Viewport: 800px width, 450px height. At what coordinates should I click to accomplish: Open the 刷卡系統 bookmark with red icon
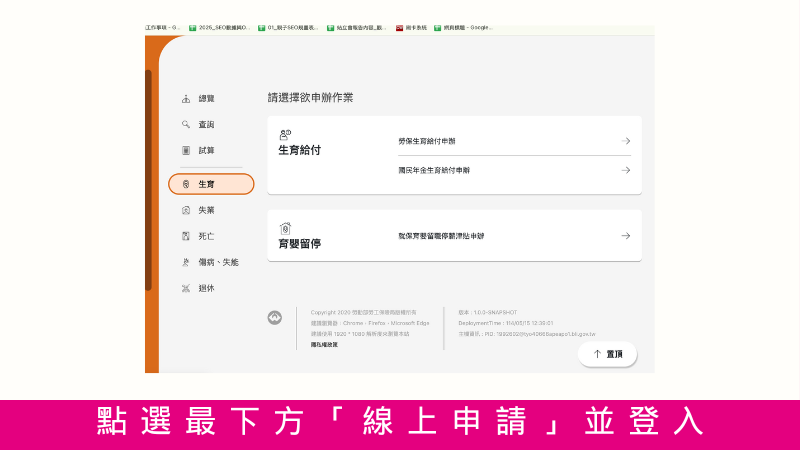(x=411, y=28)
